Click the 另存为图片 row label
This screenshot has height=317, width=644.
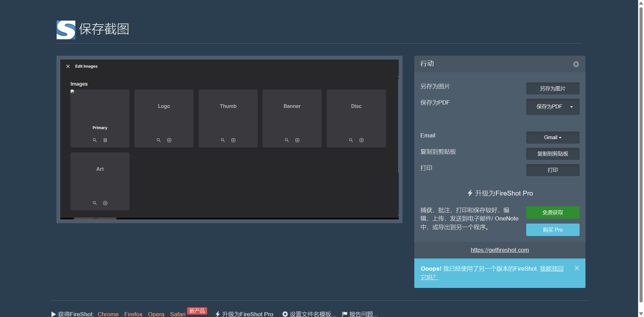(435, 86)
